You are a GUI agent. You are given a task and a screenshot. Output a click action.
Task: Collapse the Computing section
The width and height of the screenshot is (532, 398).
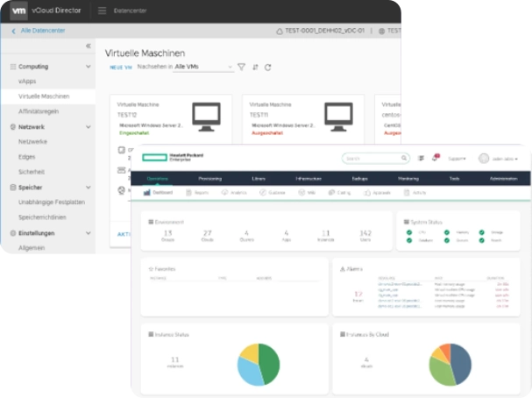click(88, 67)
